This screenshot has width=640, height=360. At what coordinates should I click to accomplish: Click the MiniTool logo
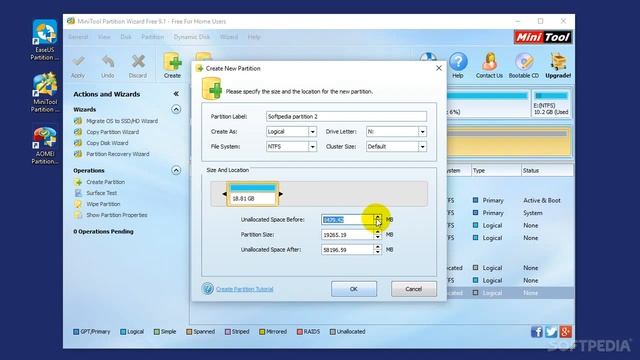[543, 38]
